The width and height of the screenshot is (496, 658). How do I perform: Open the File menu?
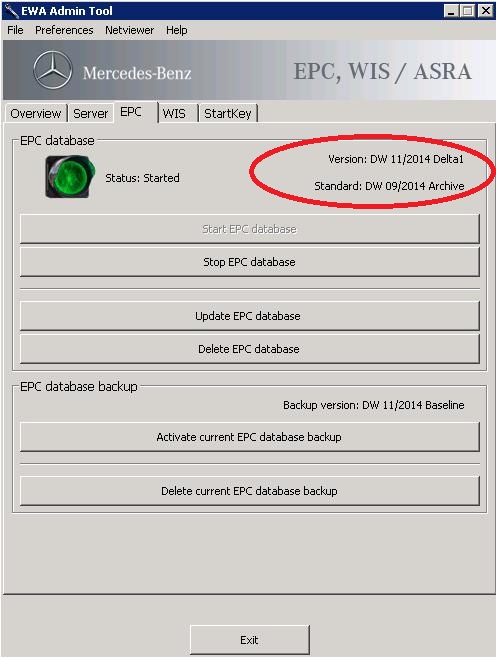tap(16, 30)
